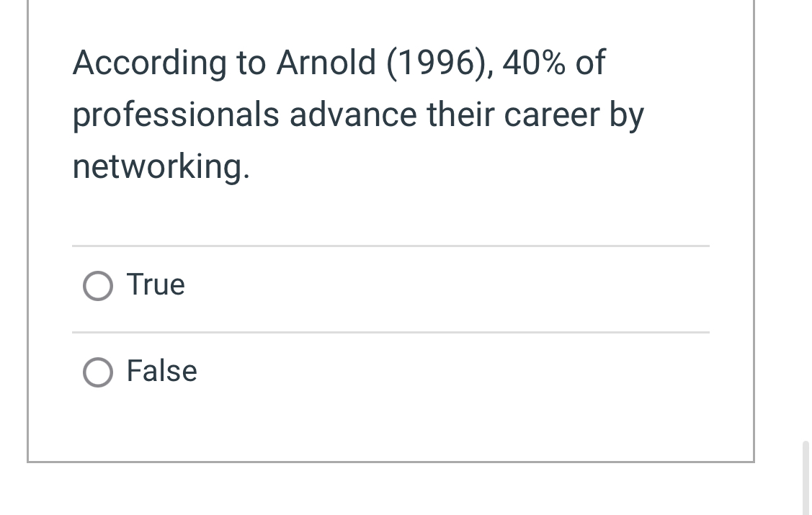
Task: Click the circular button beside False
Action: (97, 372)
